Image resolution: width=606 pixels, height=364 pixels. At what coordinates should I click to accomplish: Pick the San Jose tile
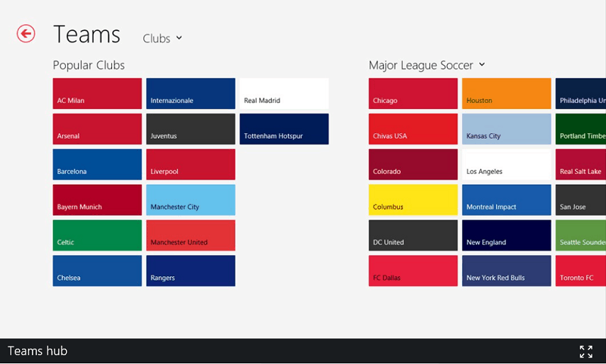(x=581, y=200)
